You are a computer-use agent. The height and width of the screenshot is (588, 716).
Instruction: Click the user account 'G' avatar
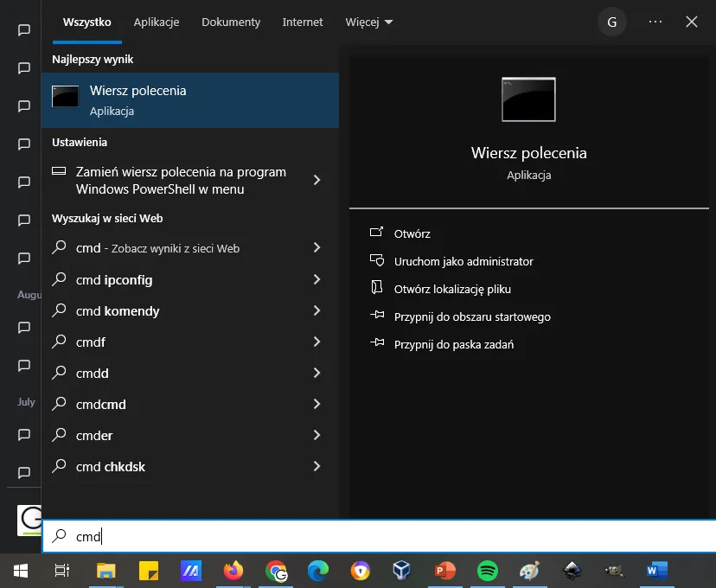(612, 22)
